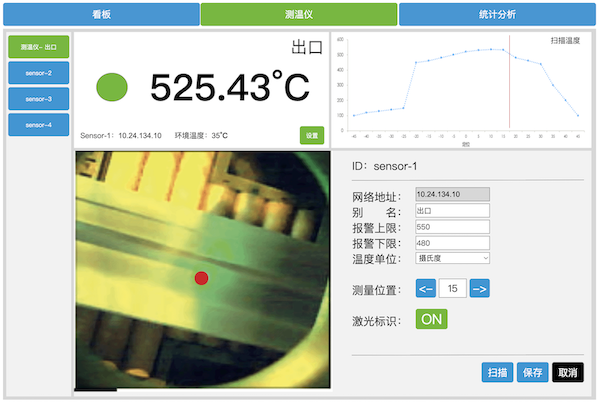The height and width of the screenshot is (402, 600).
Task: Select sensor-2 in the sidebar
Action: coord(39,73)
